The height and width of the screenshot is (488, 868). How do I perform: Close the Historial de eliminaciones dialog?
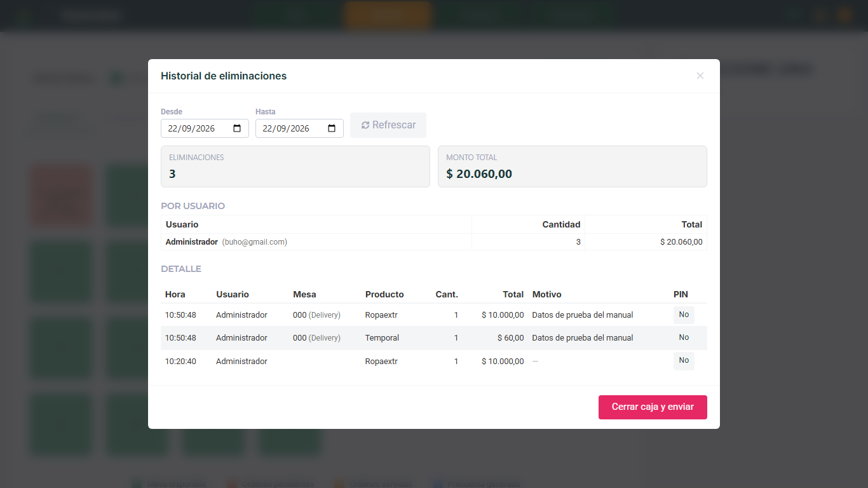tap(700, 76)
